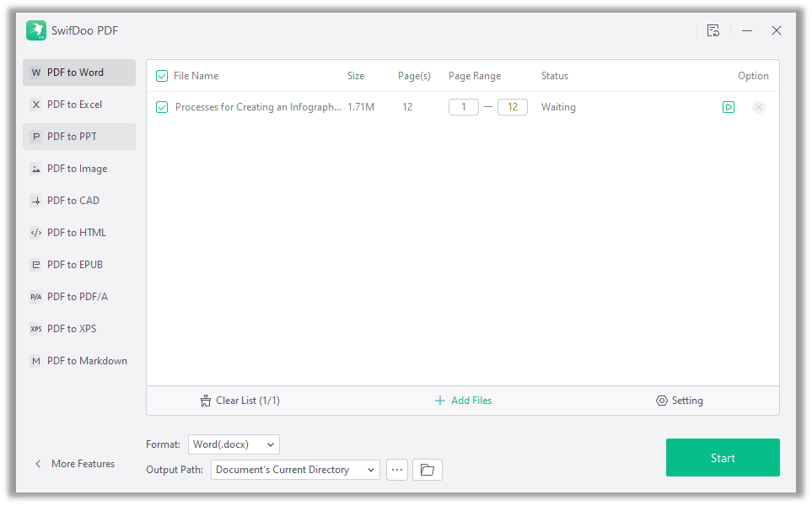Open the Document's Current Directory dropdown
The image size is (812, 506).
(295, 470)
